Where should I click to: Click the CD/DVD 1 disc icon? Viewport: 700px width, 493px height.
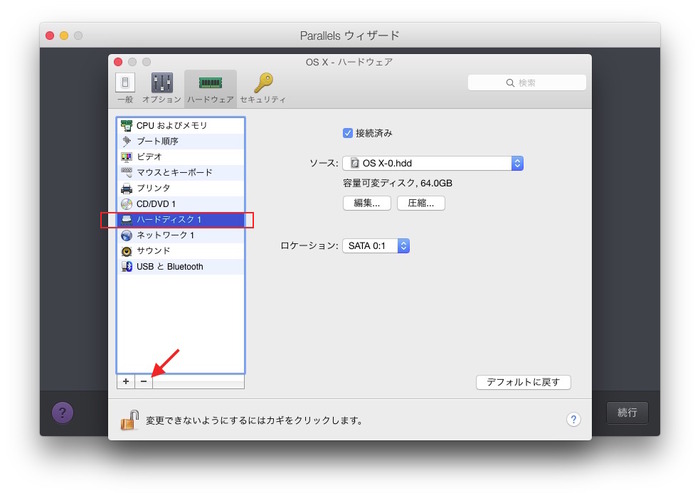point(127,204)
